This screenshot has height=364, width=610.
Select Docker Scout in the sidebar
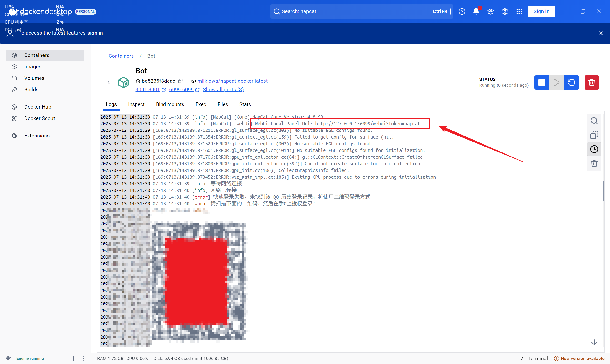click(x=40, y=118)
